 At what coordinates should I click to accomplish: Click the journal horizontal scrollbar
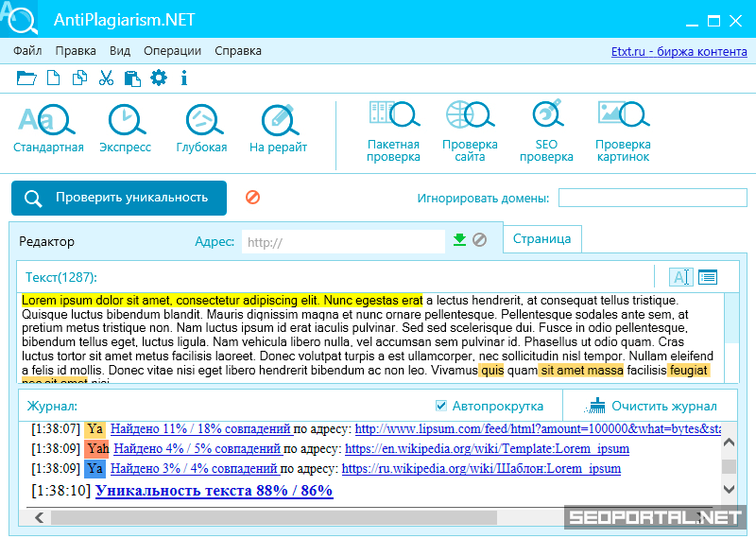pyautogui.click(x=274, y=517)
